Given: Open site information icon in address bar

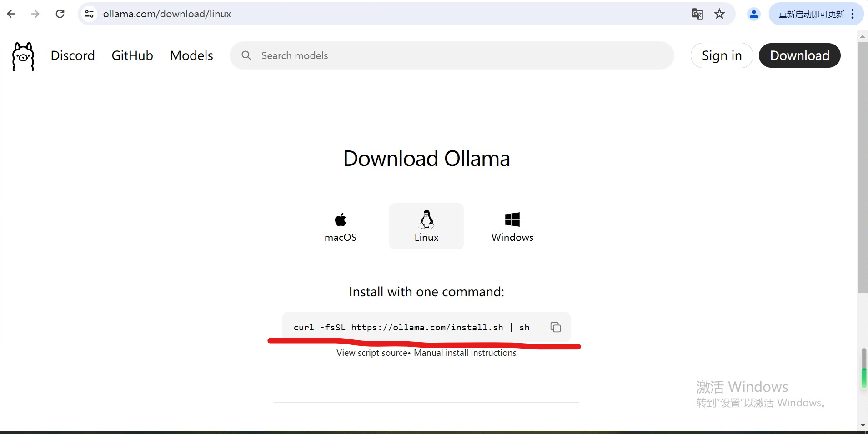Looking at the screenshot, I should (90, 14).
